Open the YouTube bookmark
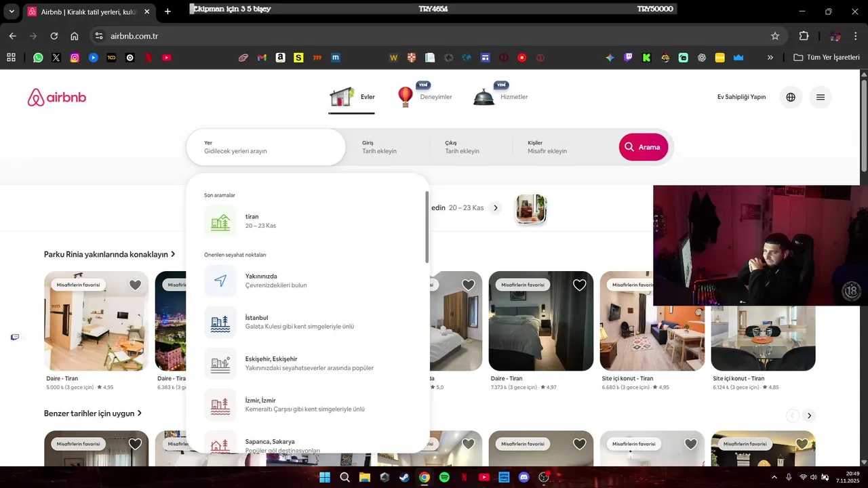 [x=166, y=58]
